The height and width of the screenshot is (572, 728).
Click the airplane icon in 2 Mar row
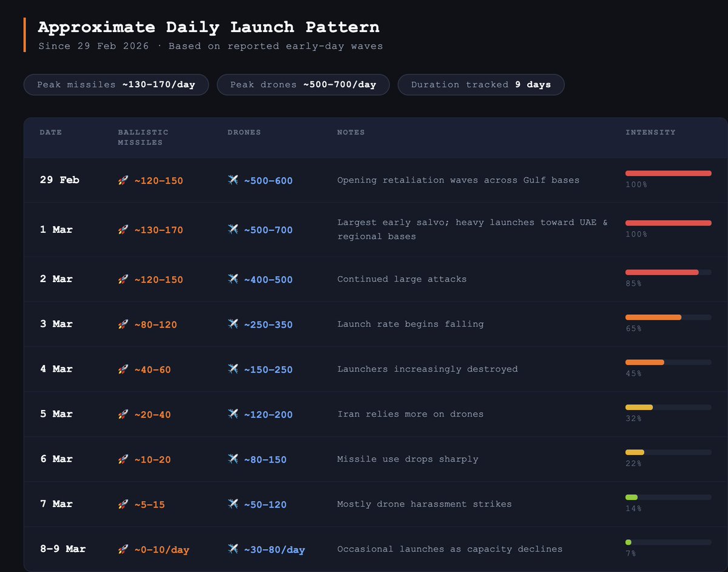click(233, 280)
